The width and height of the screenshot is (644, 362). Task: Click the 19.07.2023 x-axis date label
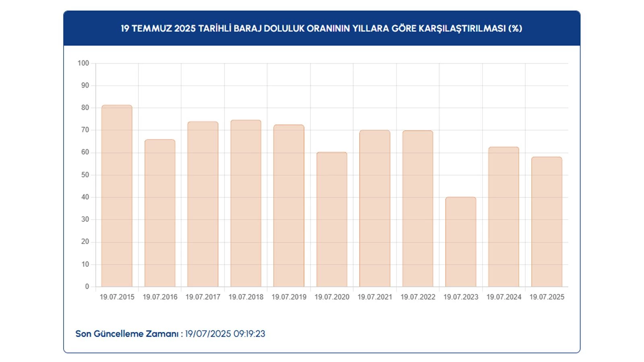pos(460,297)
